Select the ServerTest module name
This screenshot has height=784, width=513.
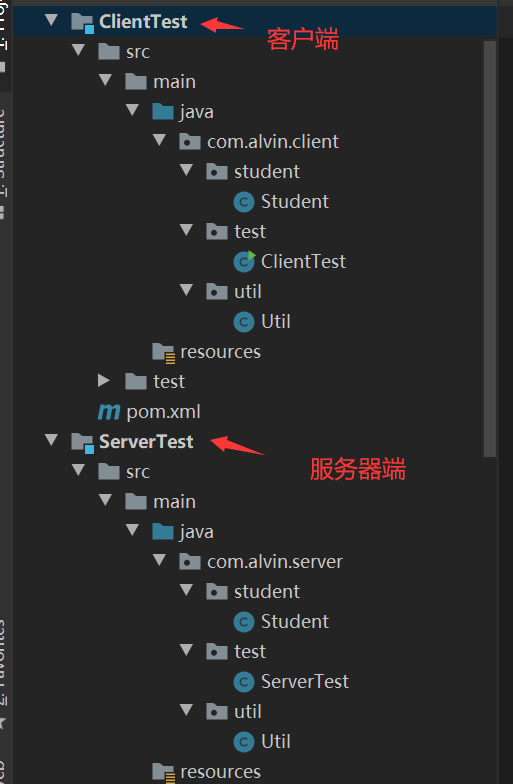[x=146, y=442]
